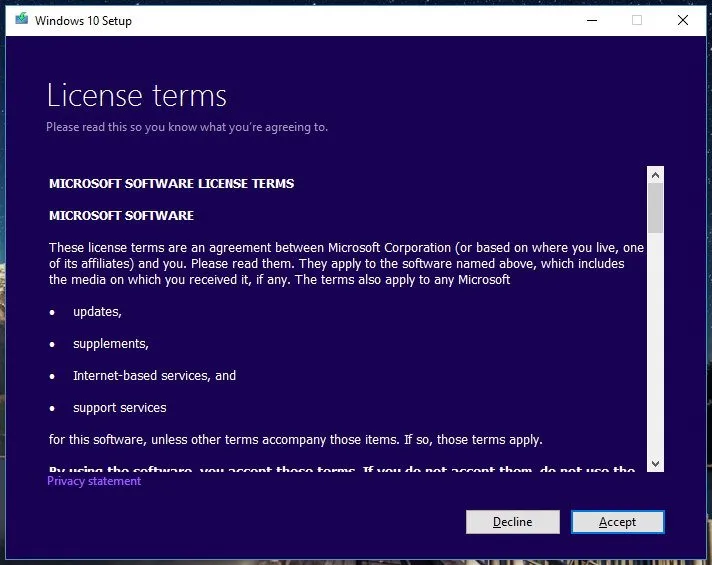Click the Windows 10 Setup title icon
The width and height of the screenshot is (712, 565).
21,19
